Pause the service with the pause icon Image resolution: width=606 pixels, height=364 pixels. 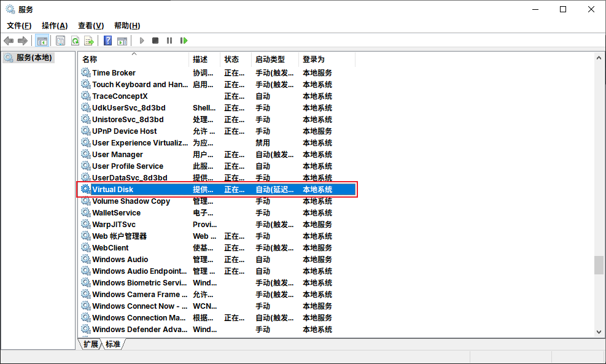coord(169,41)
